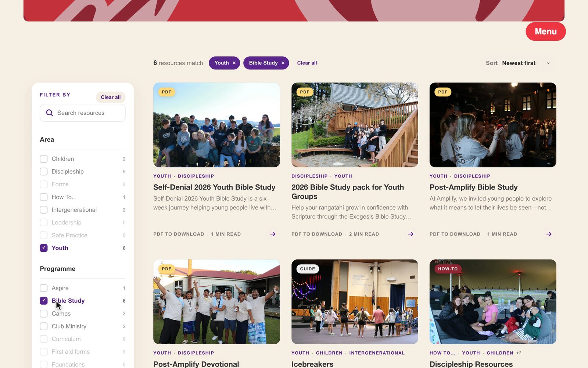The width and height of the screenshot is (588, 368).
Task: Check the Intergenerational area filter
Action: pyautogui.click(x=44, y=210)
